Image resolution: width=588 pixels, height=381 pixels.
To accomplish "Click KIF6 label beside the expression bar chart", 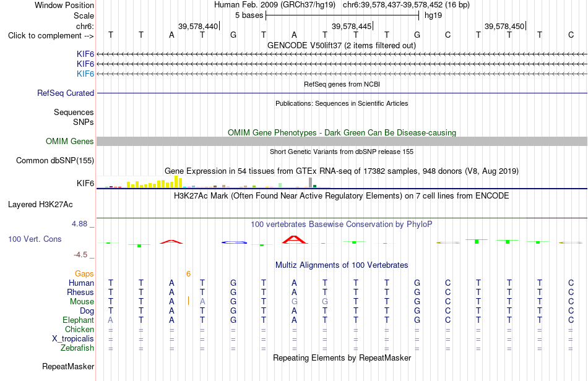I will [85, 183].
